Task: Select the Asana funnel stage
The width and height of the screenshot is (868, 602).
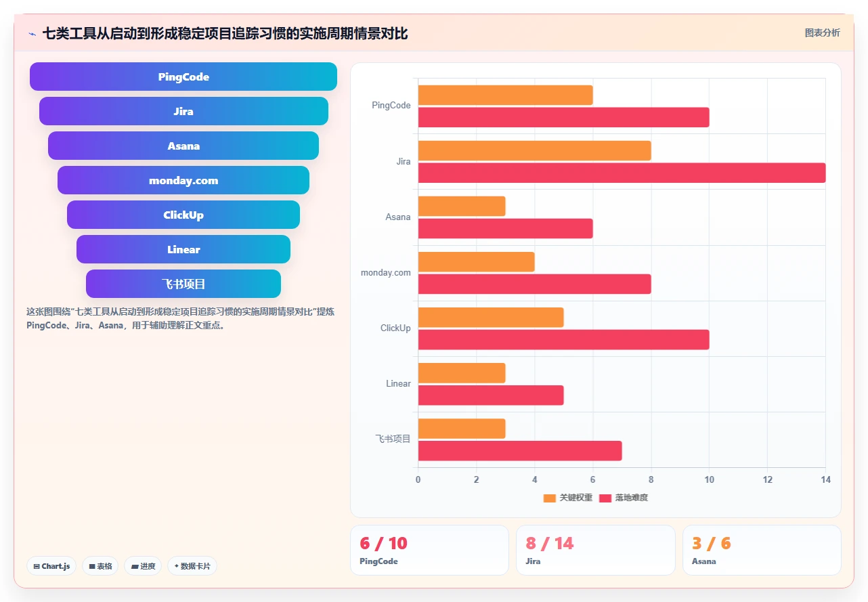Action: click(x=183, y=146)
